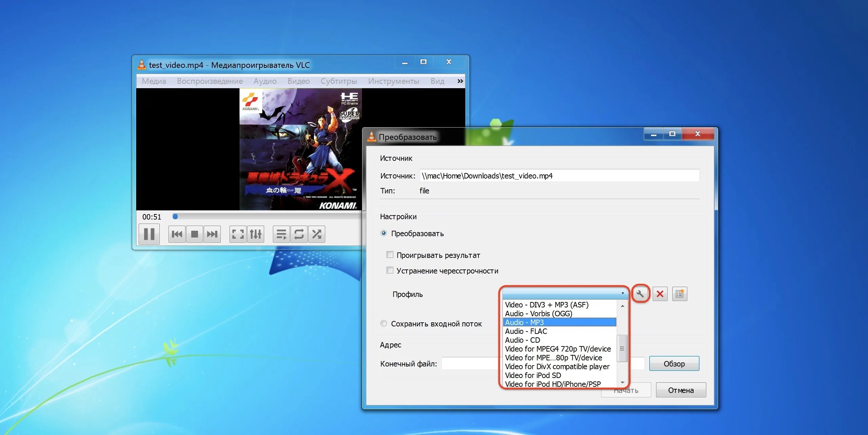This screenshot has width=868, height=435.
Task: Open extended settings equalizer icon
Action: pos(256,234)
